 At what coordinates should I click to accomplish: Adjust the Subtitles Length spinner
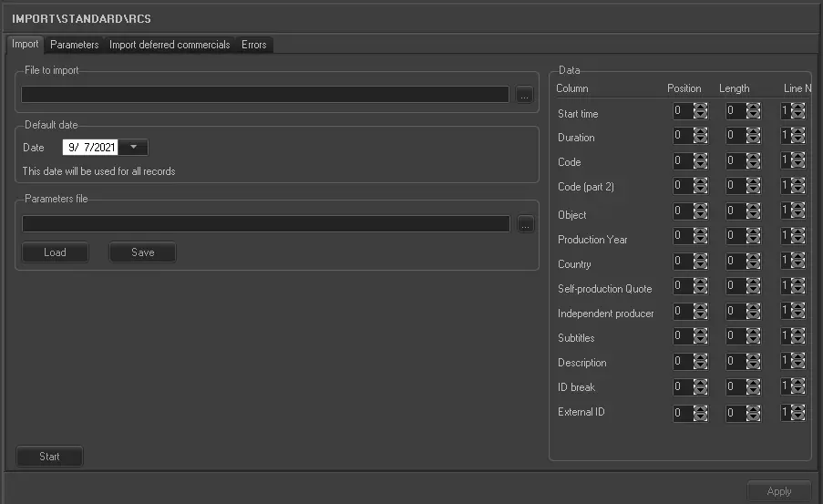pos(753,336)
